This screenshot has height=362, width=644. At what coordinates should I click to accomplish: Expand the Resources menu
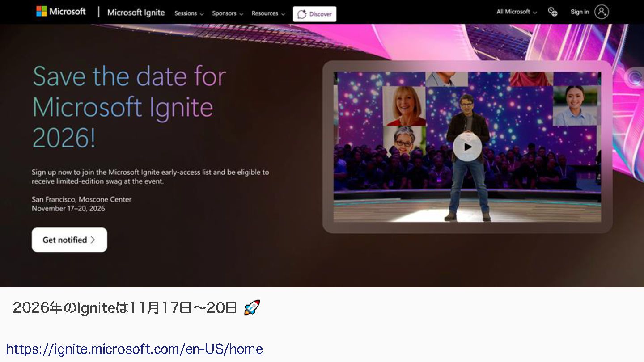pos(268,13)
